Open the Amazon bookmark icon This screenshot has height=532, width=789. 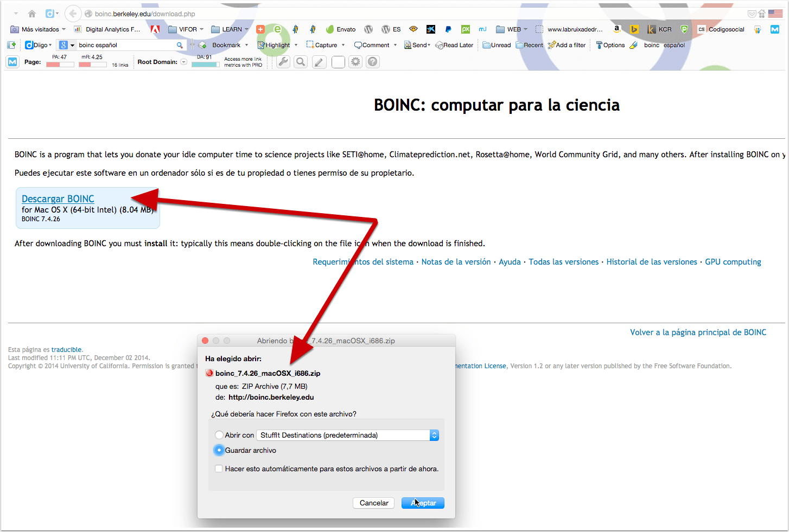point(616,29)
